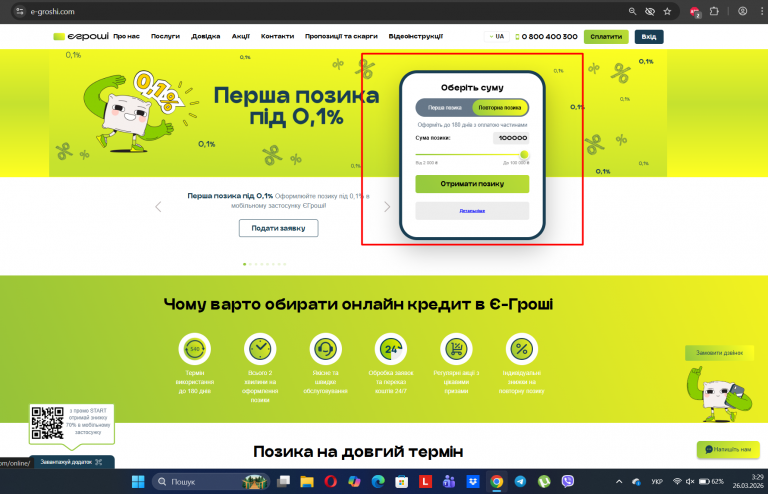Select the Повторна позика toggle option

[x=500, y=108]
